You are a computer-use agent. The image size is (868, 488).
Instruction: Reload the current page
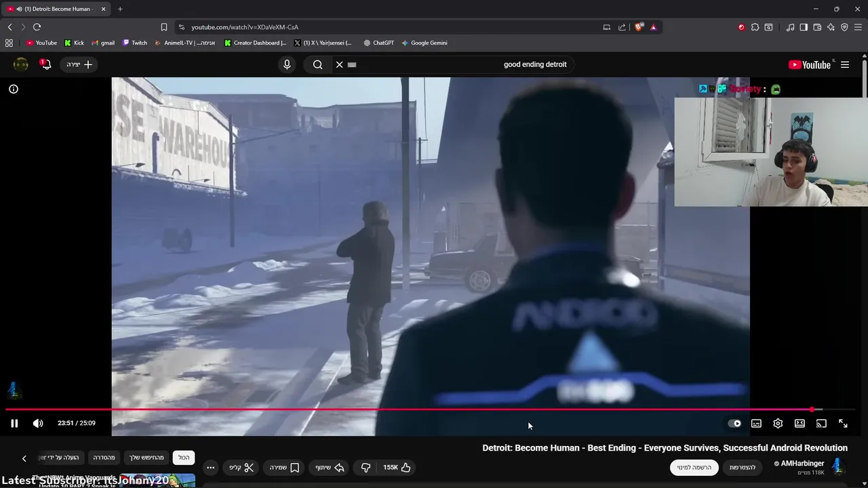pos(37,27)
